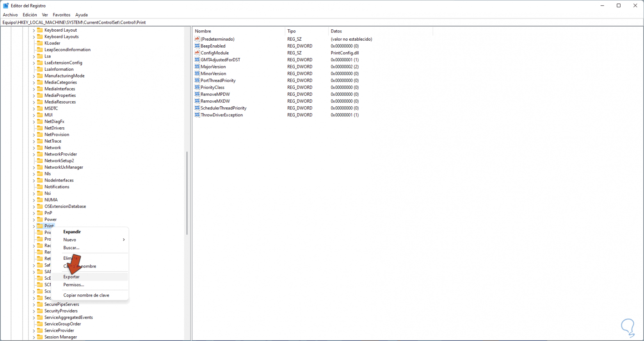
Task: Select the NetworkUxManager key
Action: point(64,167)
